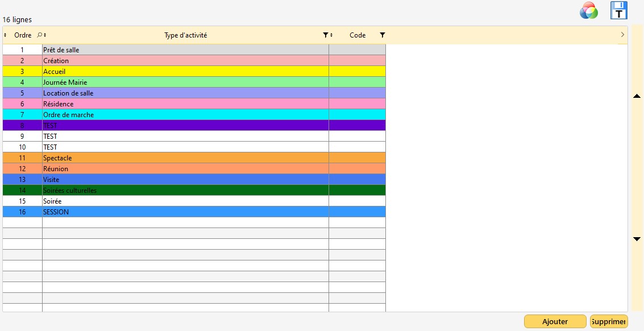Open the filter funnel for Type d'activité
This screenshot has height=331, width=644.
(325, 35)
